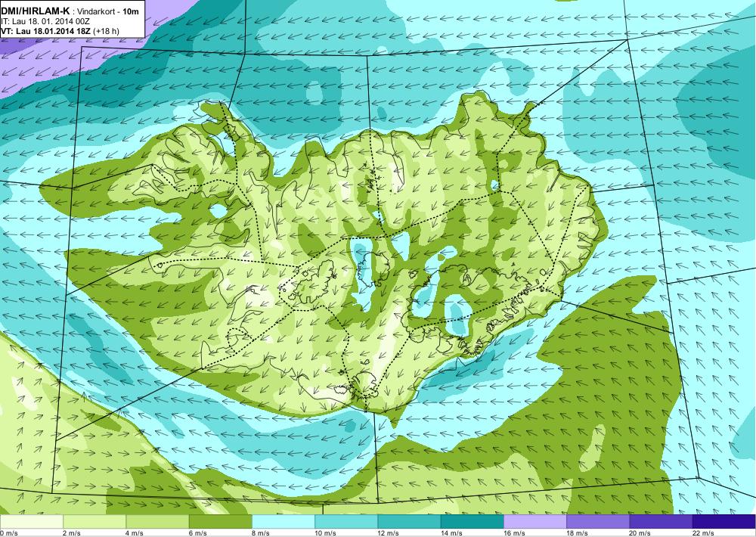The width and height of the screenshot is (756, 537).
Task: Click the 0–2 m/s palest legend swatch
Action: point(31,522)
